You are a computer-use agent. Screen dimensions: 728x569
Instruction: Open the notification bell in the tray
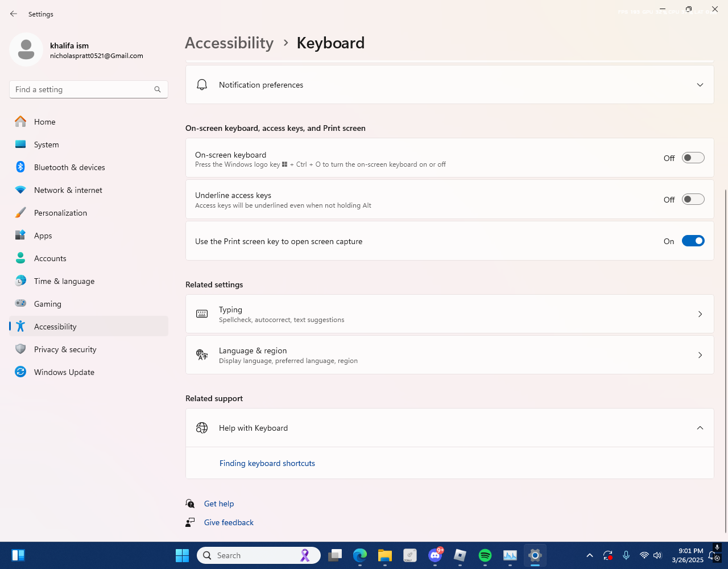tap(712, 556)
